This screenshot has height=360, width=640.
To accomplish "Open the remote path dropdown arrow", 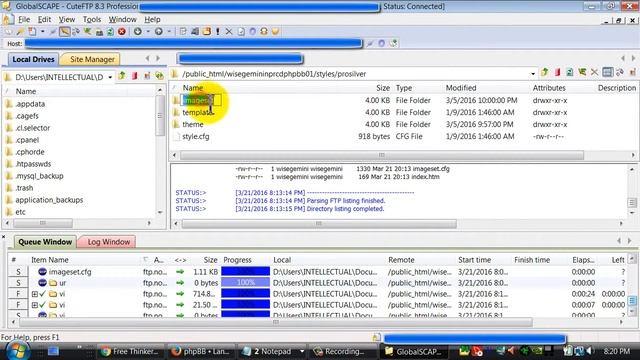I will click(533, 74).
